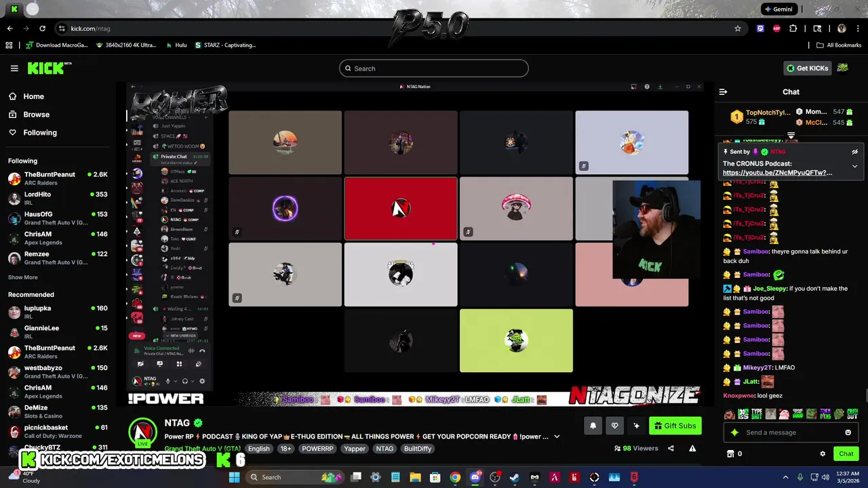
Task: Click the Show More followed channels
Action: (23, 277)
